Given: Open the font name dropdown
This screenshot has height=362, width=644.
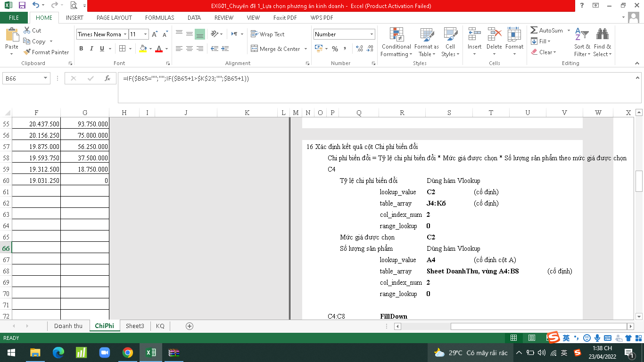Looking at the screenshot, I should click(125, 34).
